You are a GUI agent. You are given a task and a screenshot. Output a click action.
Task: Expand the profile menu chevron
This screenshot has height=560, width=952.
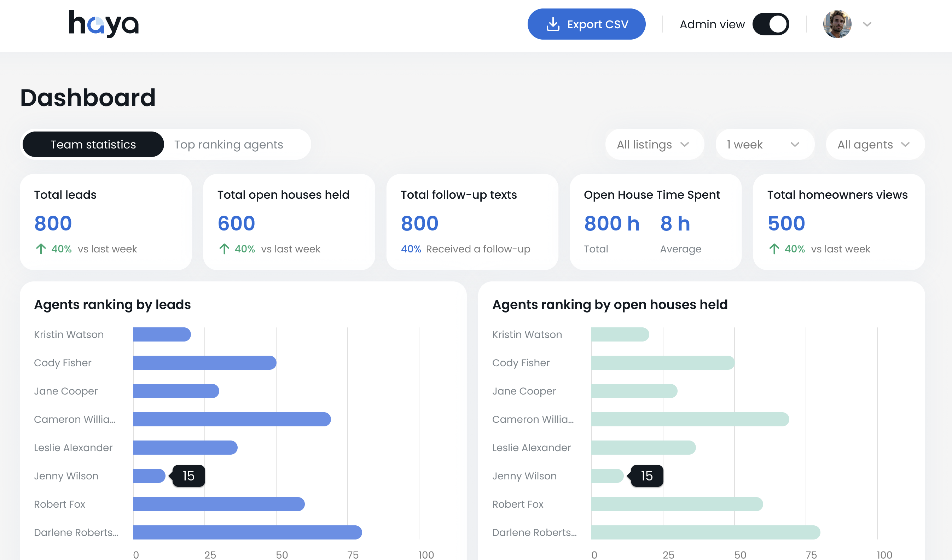(x=867, y=24)
